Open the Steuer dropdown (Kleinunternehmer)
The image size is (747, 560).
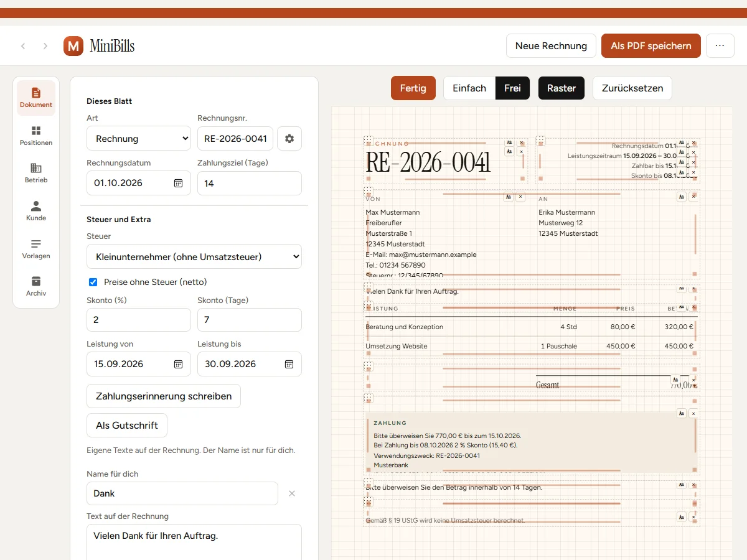pos(194,256)
